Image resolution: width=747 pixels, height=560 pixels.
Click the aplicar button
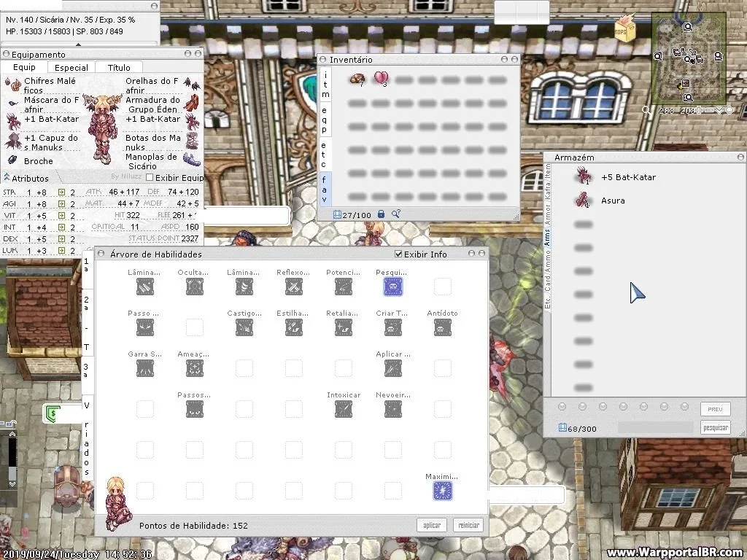click(432, 525)
